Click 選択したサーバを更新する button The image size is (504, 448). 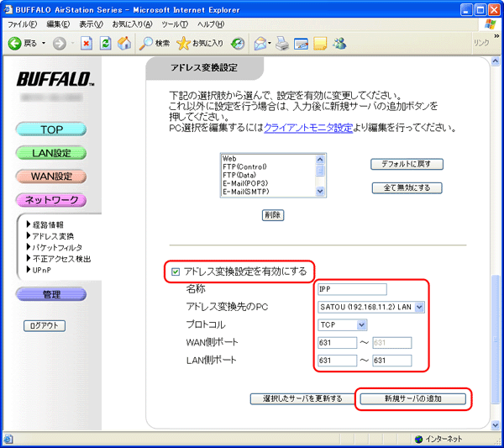[302, 398]
